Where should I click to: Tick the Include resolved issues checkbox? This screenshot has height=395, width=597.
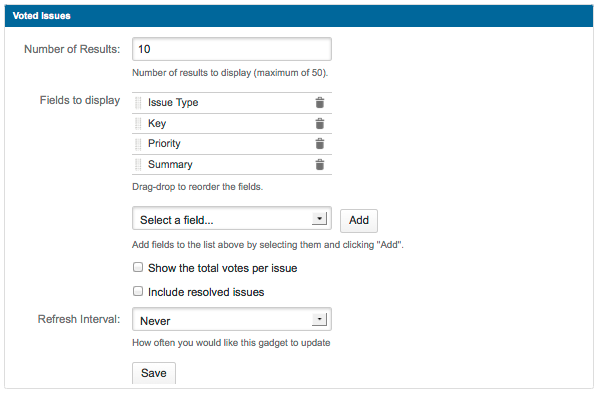[138, 291]
